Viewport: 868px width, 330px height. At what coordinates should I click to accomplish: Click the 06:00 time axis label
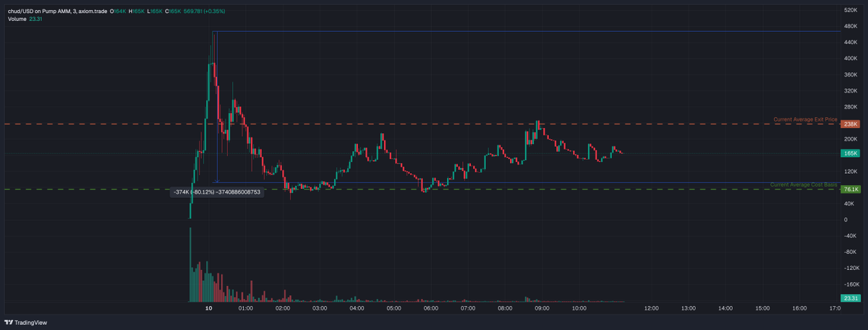point(431,308)
